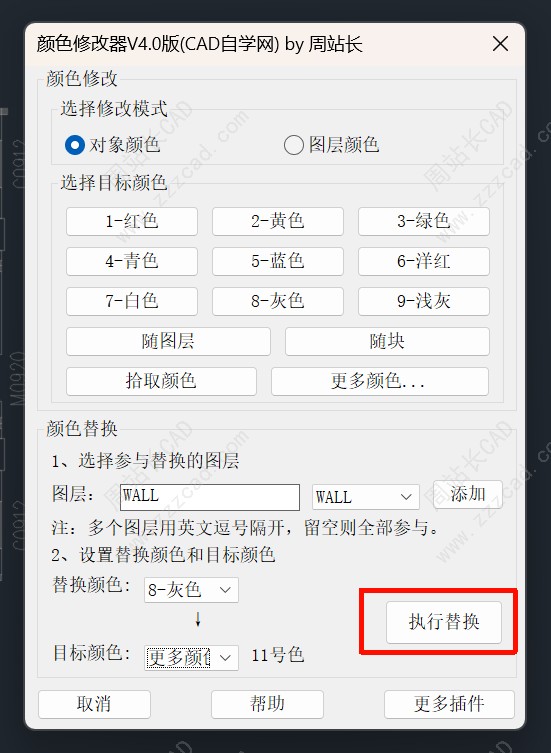Click the 执行替换 button
The image size is (551, 753).
coord(444,622)
